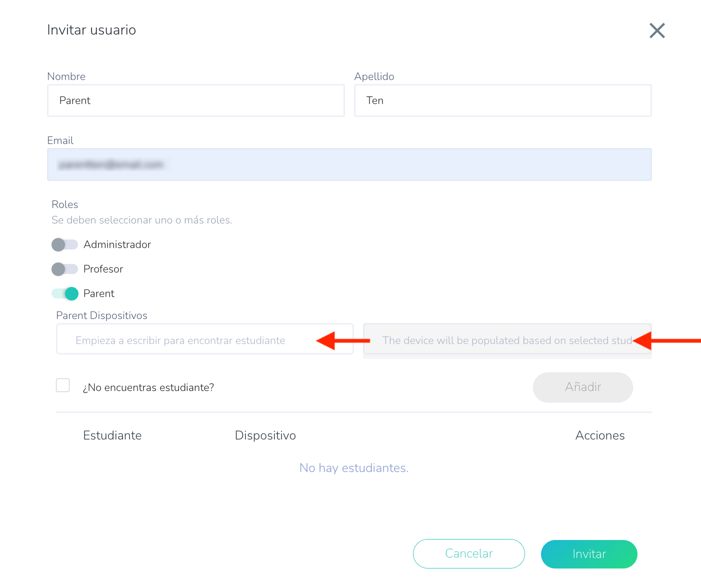This screenshot has width=701, height=588.
Task: Send the invitation with Invitar
Action: tap(588, 554)
